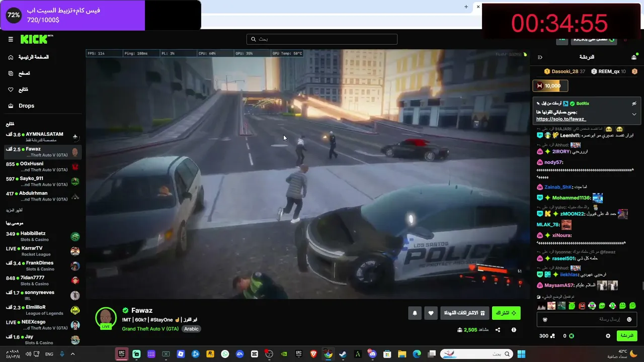Go to the Kick logo home
Viewport: 644px width, 362px height.
(37, 39)
